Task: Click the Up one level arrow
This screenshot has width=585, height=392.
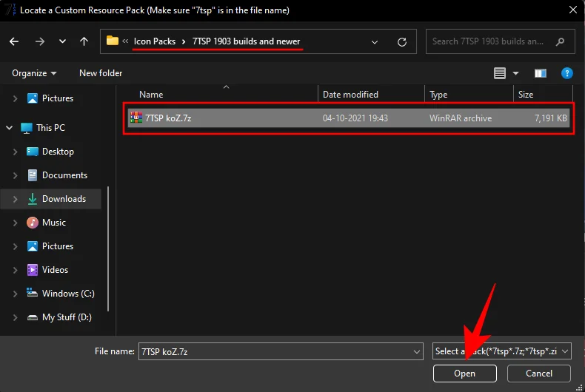Action: (84, 41)
